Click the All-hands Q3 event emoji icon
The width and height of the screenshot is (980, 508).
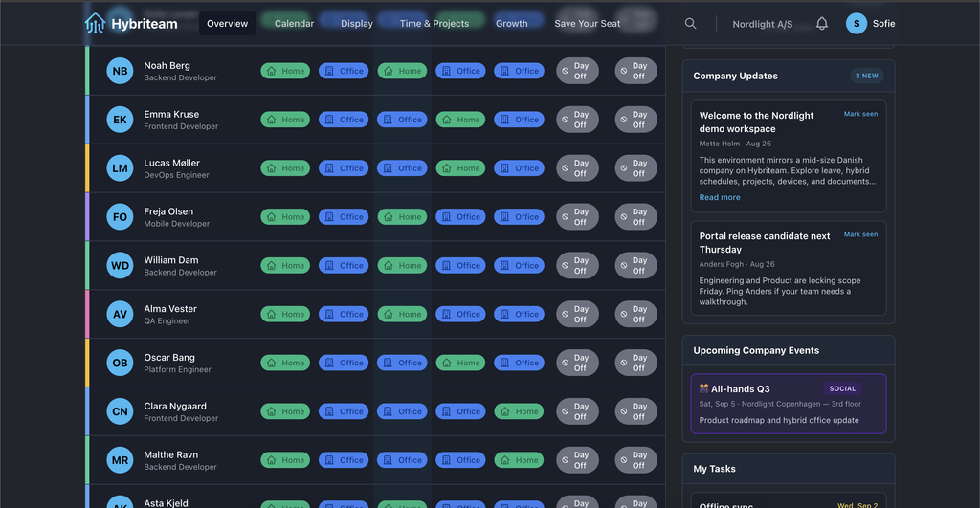[x=703, y=388]
